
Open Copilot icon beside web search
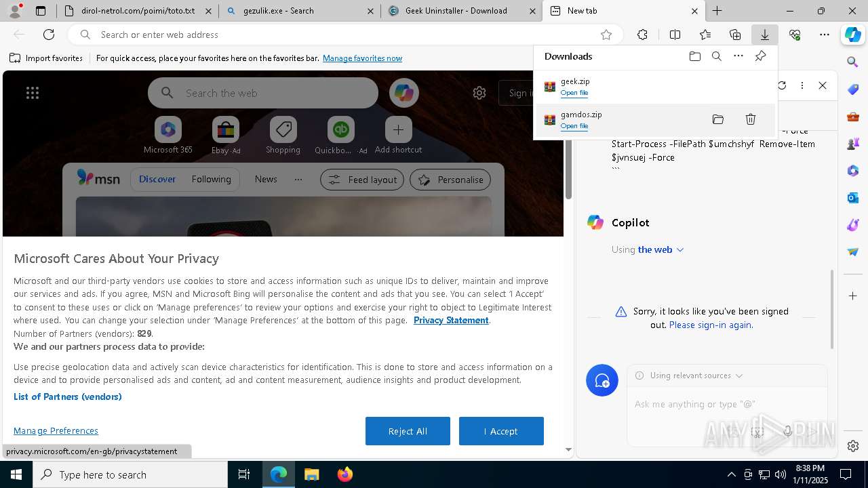(x=404, y=93)
